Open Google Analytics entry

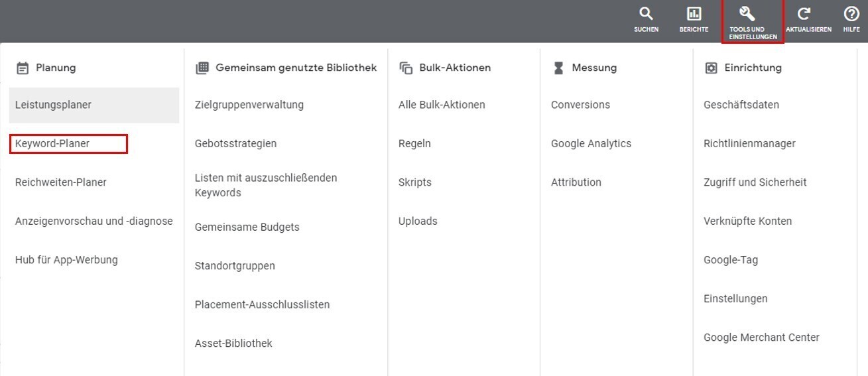click(x=591, y=143)
